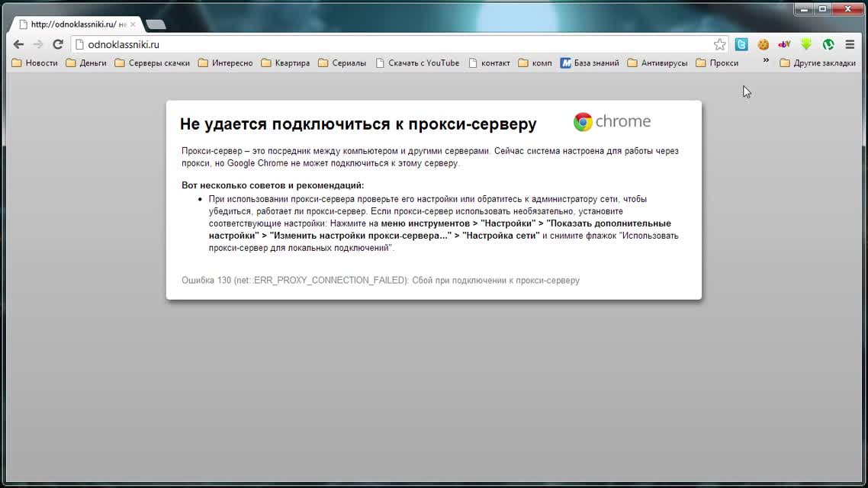
Task: Show hidden bookmarks with the chevron
Action: point(766,60)
